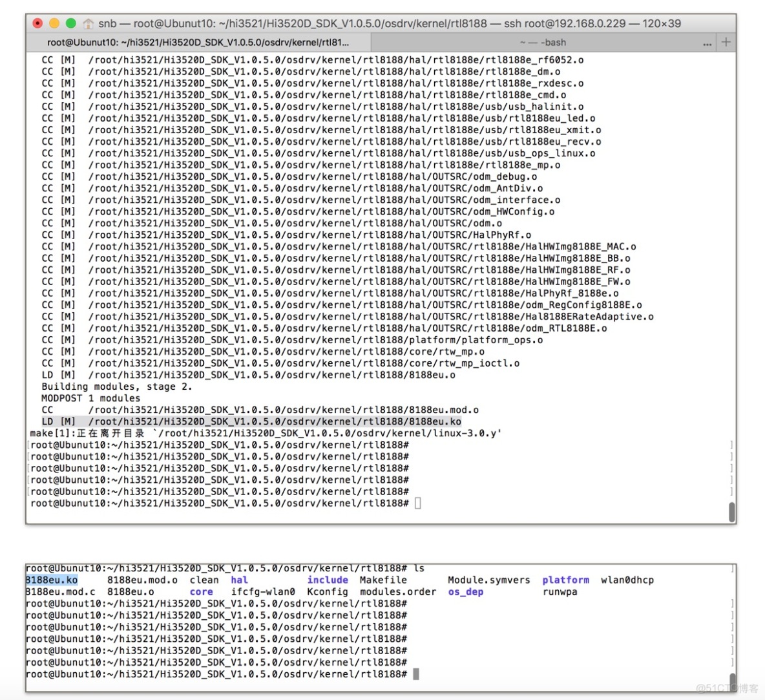
Task: Click the HalPhyRf_8188e.o compile line
Action: pos(330,293)
